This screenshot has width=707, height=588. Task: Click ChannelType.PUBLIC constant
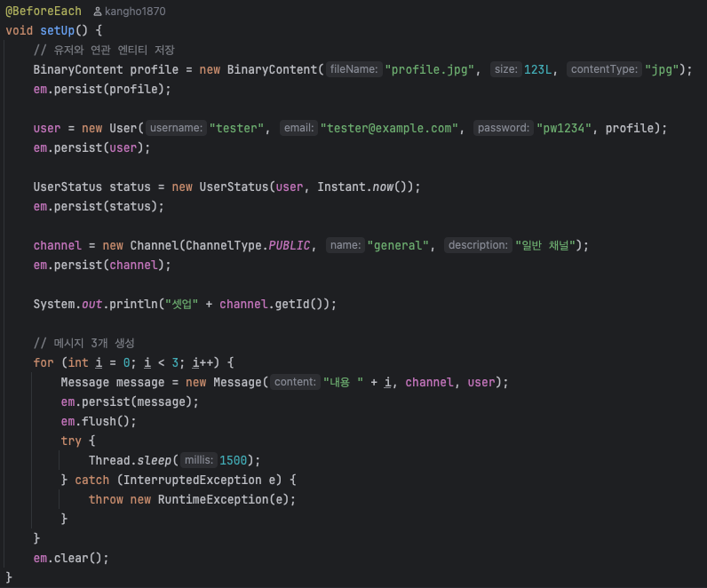click(248, 245)
